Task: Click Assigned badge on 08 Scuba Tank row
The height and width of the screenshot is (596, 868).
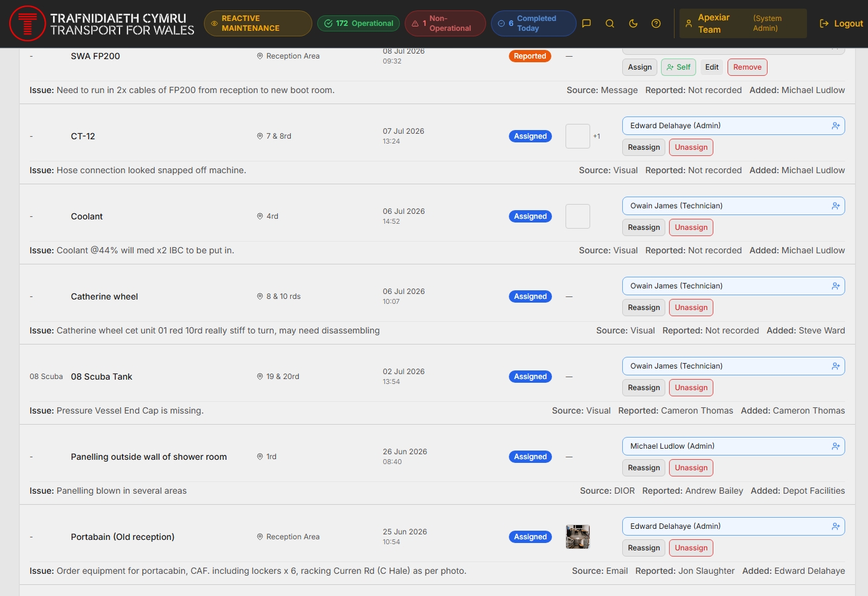Action: [530, 377]
